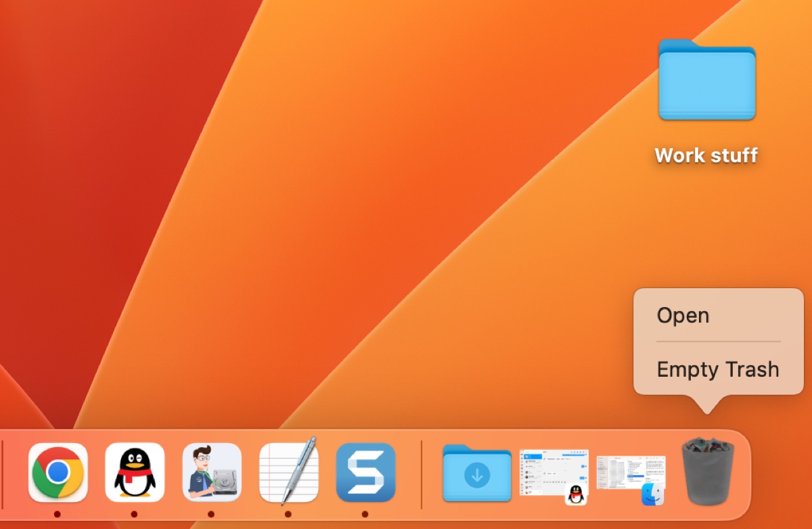Click the Dock divider before Downloads
Screen dimensions: 812x529
(422, 474)
